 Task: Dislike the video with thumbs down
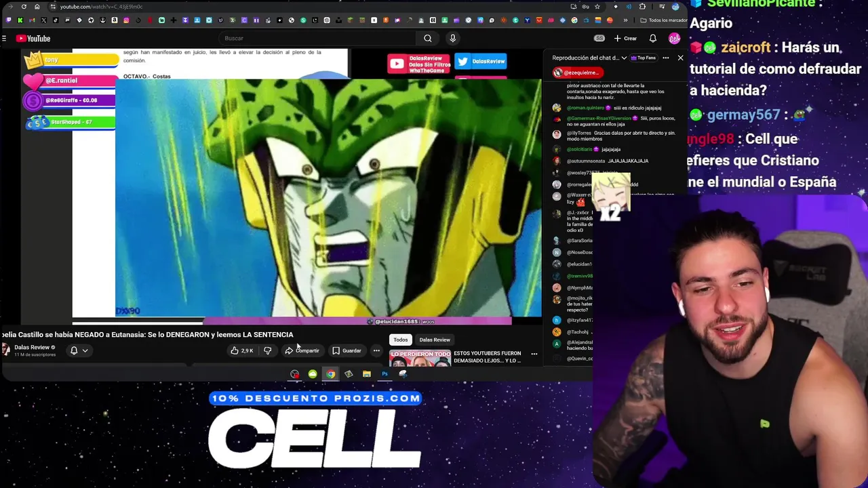(x=267, y=350)
